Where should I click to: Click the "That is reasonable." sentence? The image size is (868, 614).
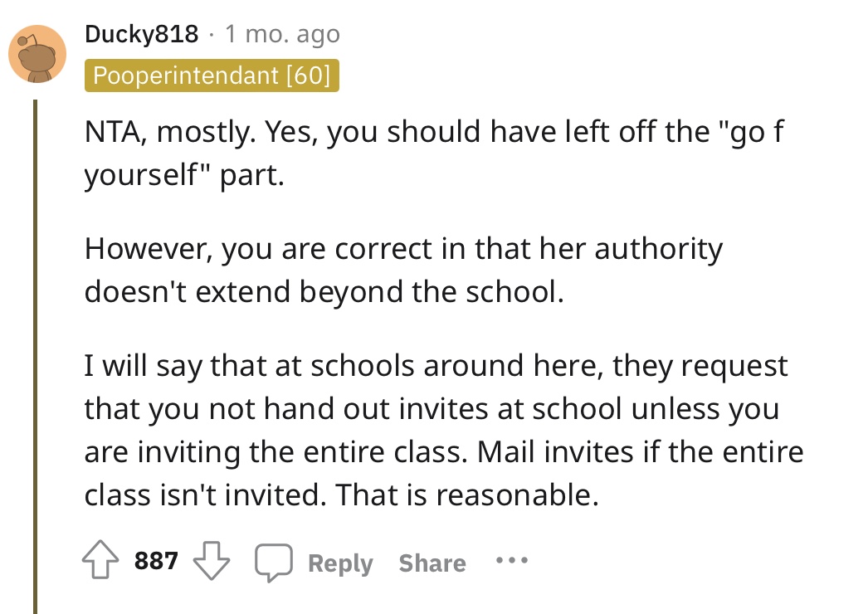click(466, 495)
